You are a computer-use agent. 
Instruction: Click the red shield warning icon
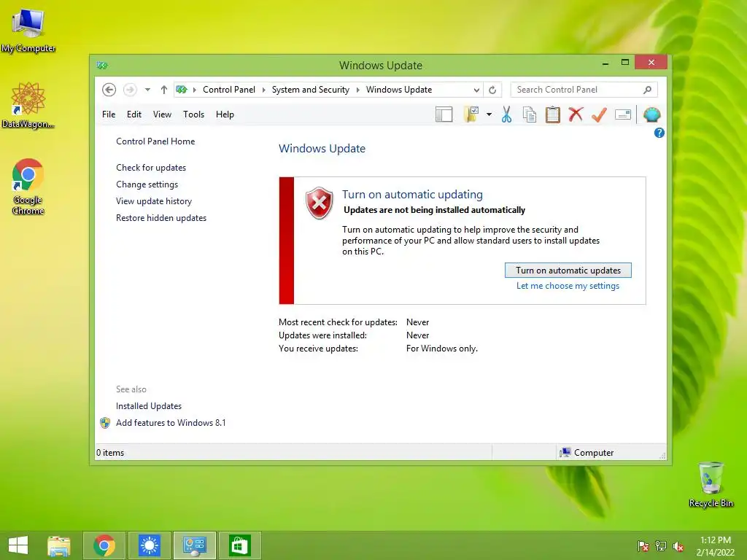[320, 203]
